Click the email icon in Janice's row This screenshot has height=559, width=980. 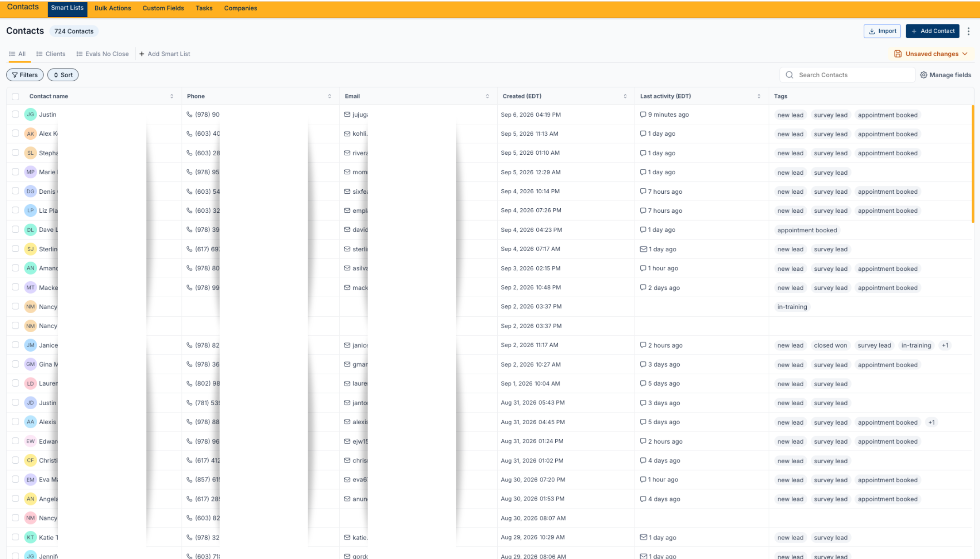(x=347, y=345)
